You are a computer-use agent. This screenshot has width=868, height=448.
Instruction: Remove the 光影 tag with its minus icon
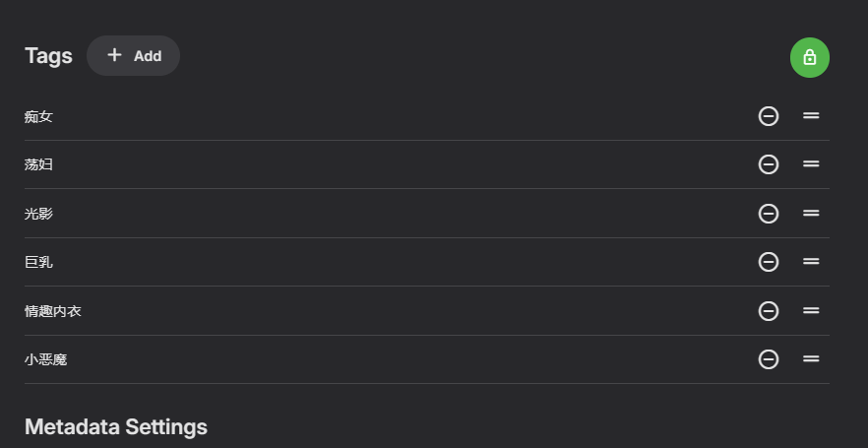[769, 214]
